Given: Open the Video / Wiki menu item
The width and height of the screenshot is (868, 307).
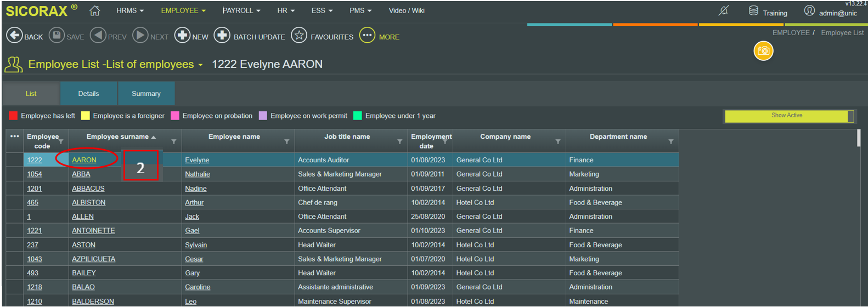Looking at the screenshot, I should tap(406, 10).
